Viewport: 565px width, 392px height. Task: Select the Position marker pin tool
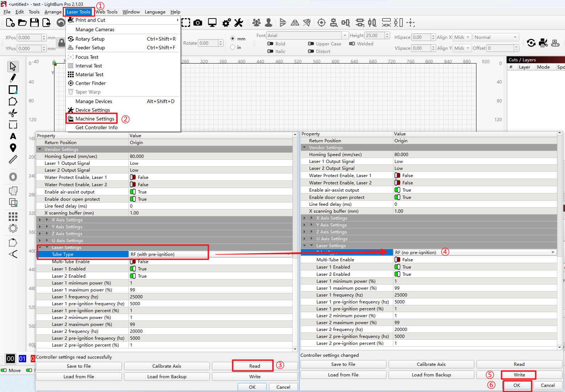(x=13, y=148)
